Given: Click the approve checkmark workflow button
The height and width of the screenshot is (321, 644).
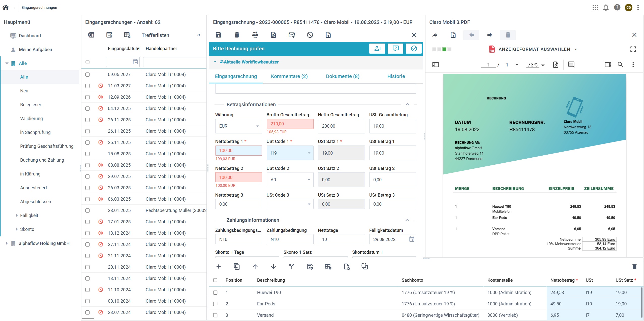Looking at the screenshot, I should click(x=414, y=49).
